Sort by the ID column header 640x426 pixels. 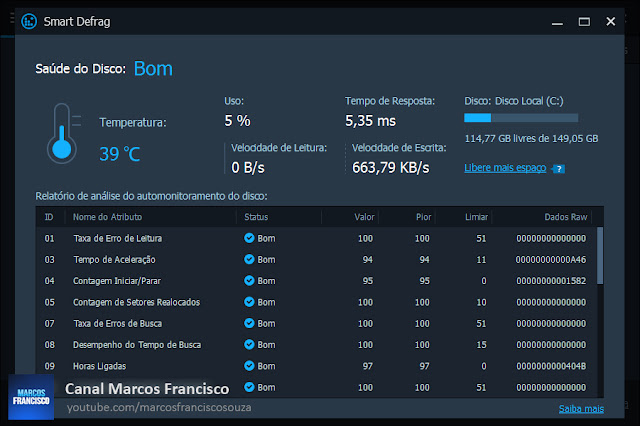pos(49,217)
